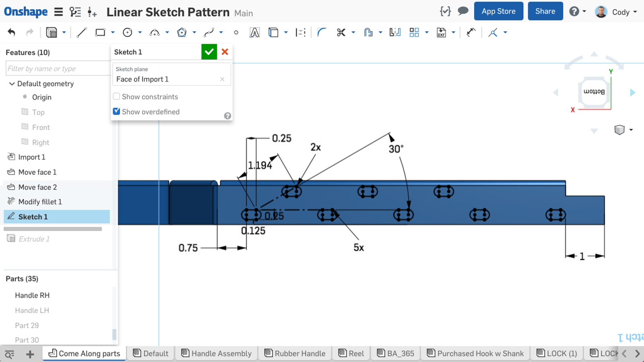
Task: Open the Sketch text tool
Action: pyautogui.click(x=255, y=32)
